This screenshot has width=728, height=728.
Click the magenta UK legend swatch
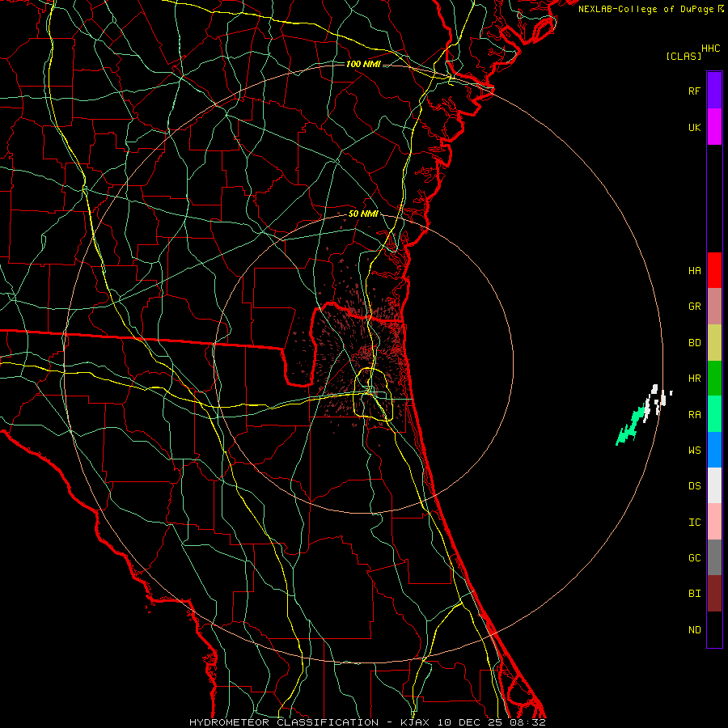(x=714, y=127)
